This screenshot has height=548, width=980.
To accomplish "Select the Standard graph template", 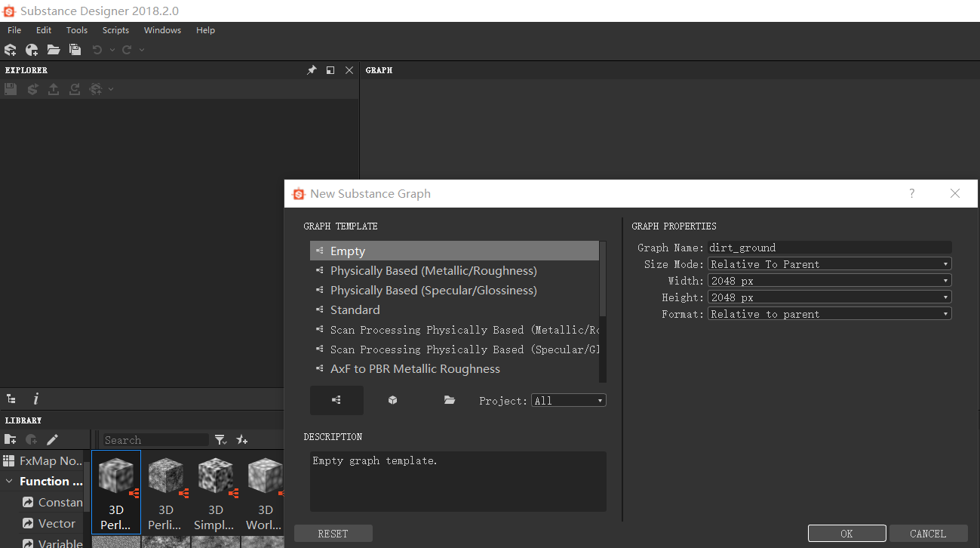I will 454,310.
